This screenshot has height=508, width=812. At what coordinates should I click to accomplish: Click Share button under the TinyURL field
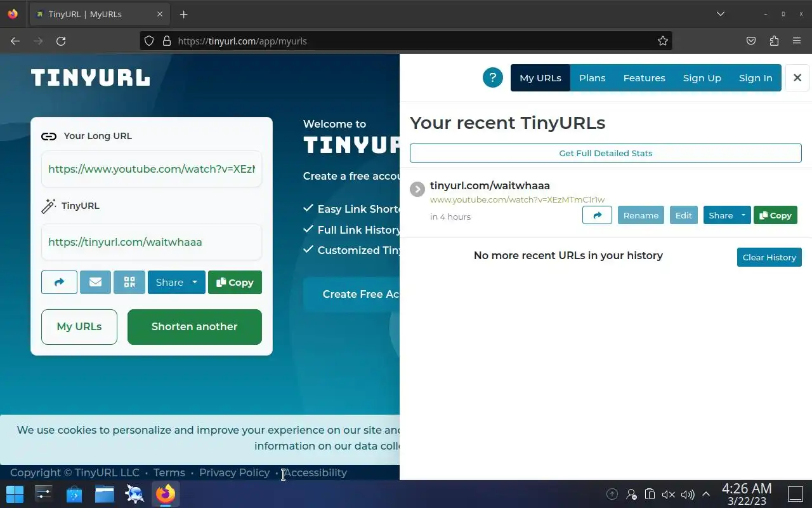168,283
